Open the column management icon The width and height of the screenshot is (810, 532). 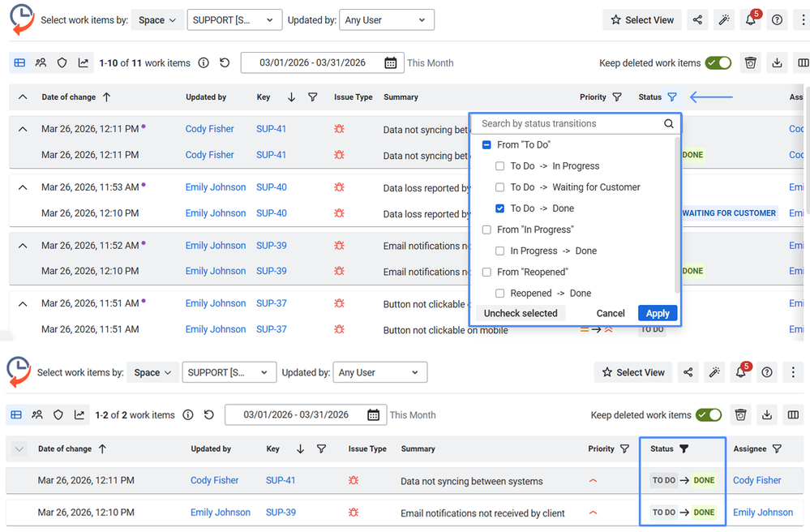pos(802,62)
